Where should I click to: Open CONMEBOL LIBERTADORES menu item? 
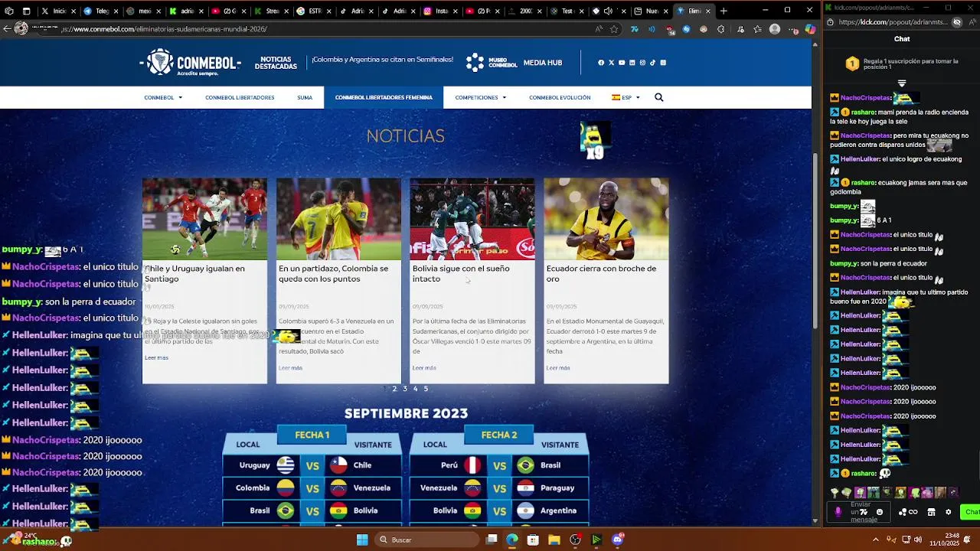(x=240, y=97)
